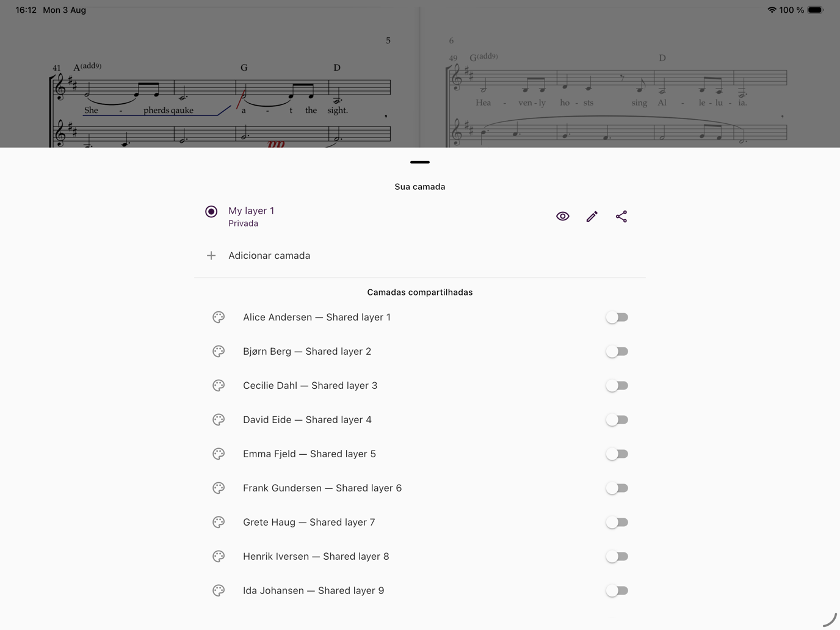Screen dimensions: 840x630
Task: Edit My layer 1 with pencil icon
Action: coord(592,216)
